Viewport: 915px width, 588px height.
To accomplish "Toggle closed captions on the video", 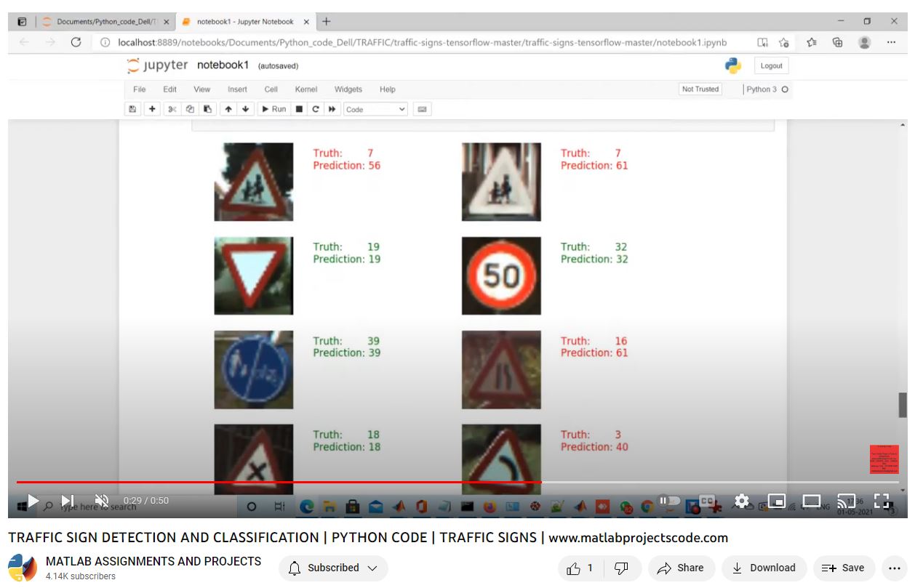I will point(707,501).
